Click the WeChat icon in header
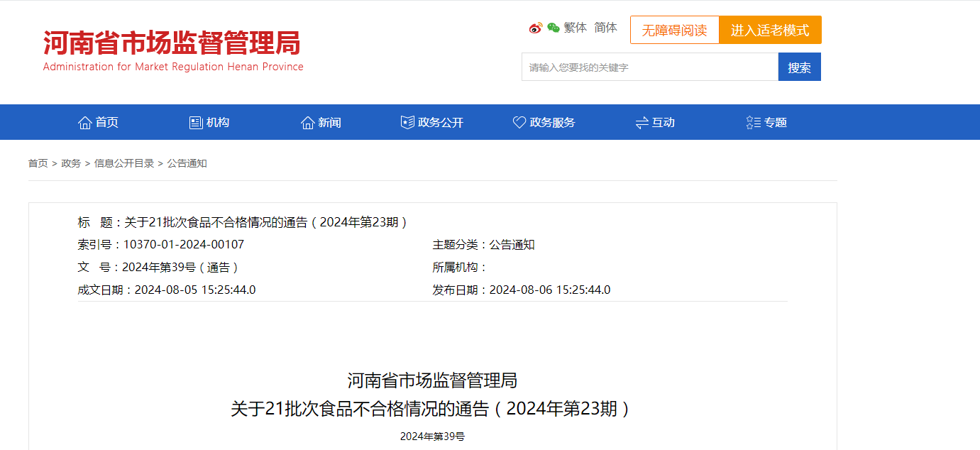The width and height of the screenshot is (980, 450). (554, 28)
